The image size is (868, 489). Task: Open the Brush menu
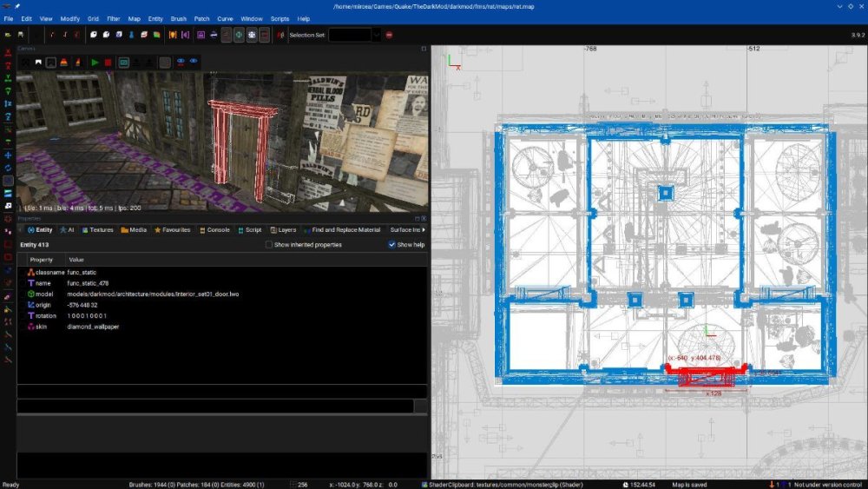(178, 18)
